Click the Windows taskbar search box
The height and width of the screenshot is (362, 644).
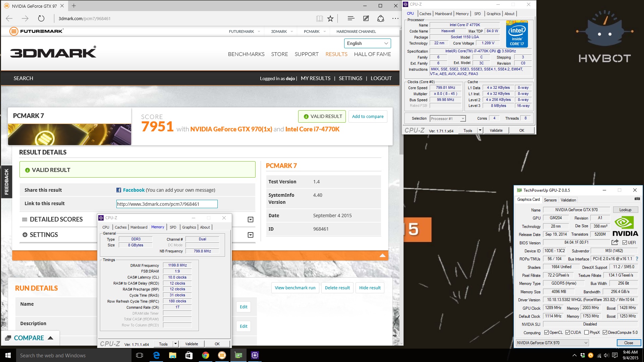(x=74, y=355)
